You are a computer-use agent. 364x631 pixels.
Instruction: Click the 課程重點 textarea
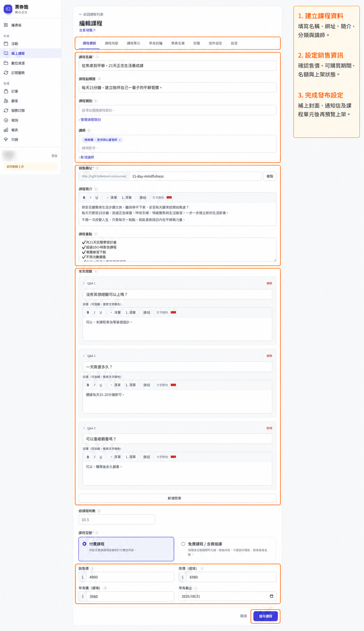[x=177, y=250]
